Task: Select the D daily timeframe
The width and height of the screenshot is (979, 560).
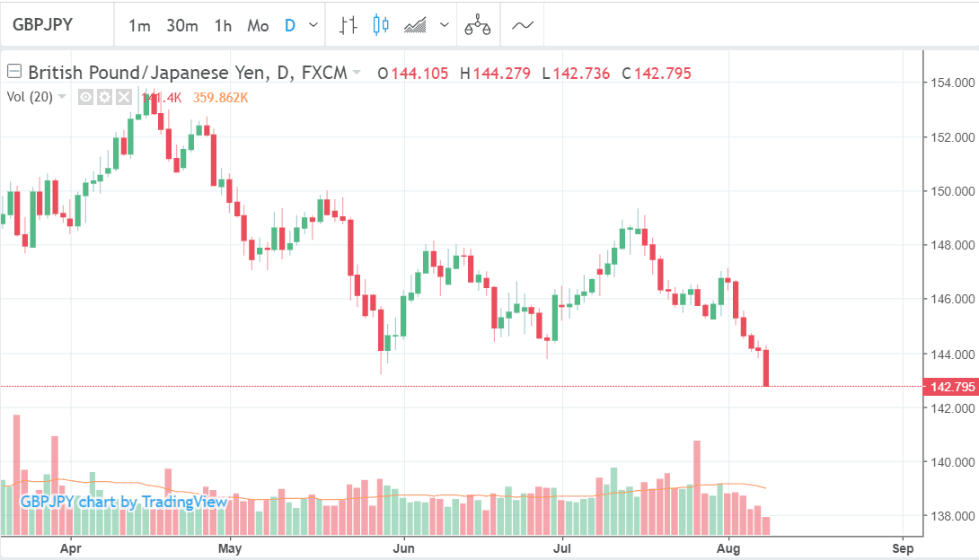Action: (290, 25)
